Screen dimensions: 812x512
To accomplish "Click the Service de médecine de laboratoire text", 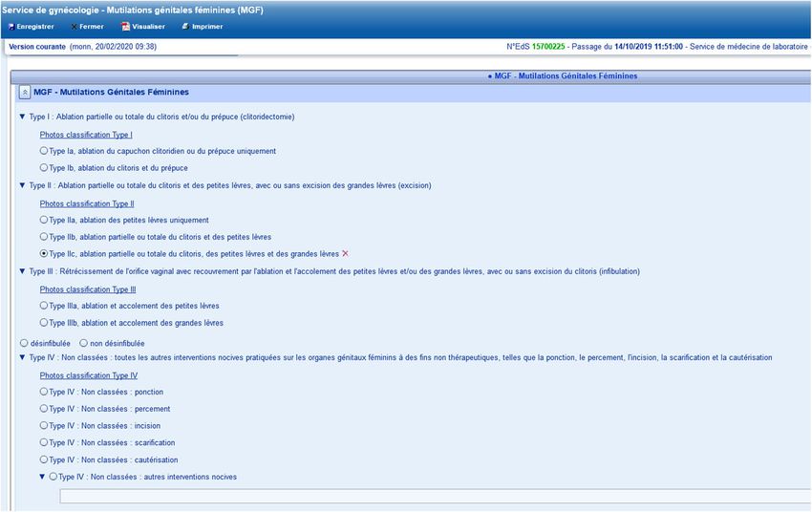I will pyautogui.click(x=749, y=47).
